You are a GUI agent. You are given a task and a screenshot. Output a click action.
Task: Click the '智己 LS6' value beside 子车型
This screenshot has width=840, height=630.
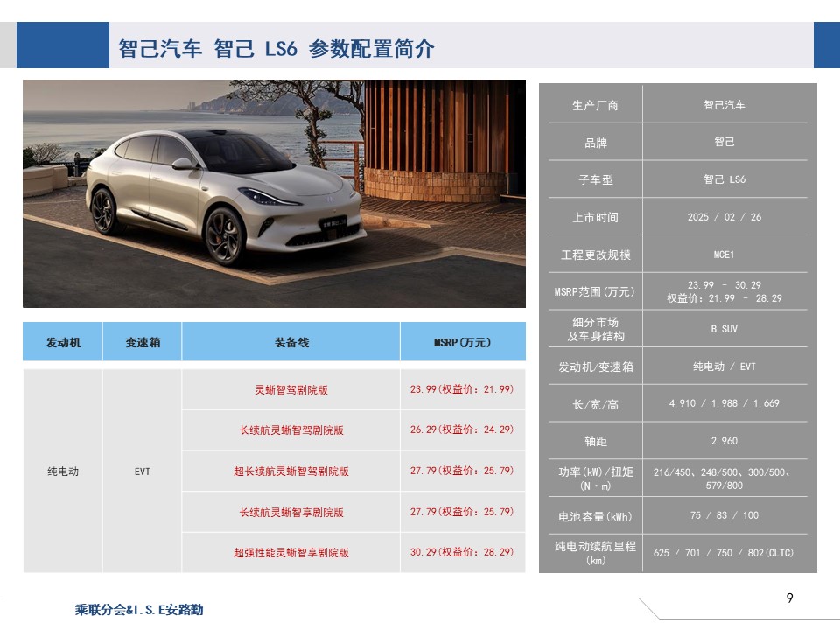pos(724,179)
